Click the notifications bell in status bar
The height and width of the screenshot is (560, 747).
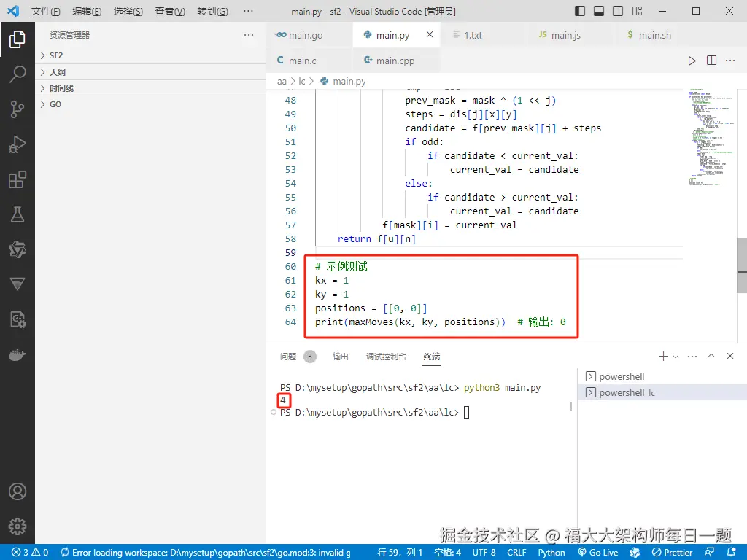732,552
